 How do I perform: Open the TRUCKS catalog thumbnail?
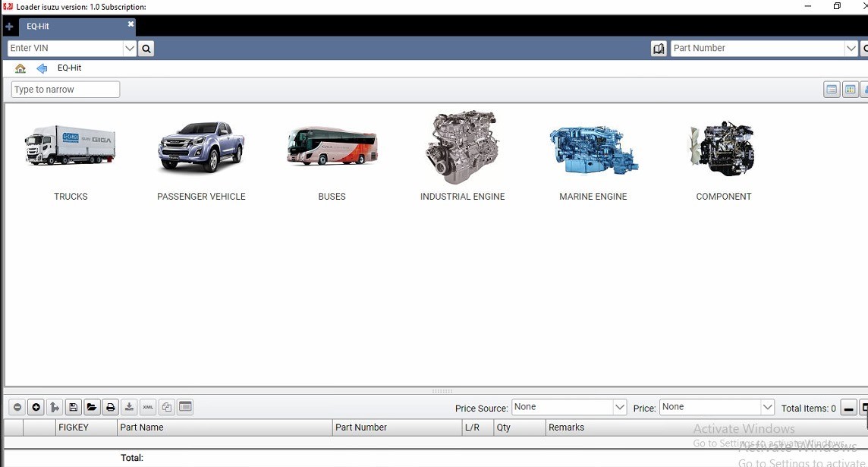[x=71, y=146]
